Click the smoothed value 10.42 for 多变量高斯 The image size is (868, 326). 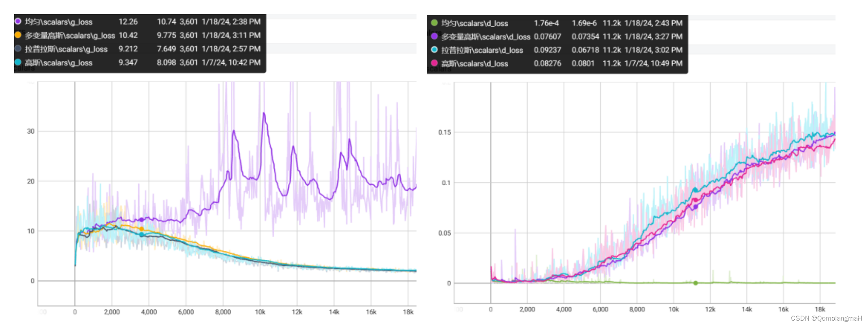[x=128, y=35]
